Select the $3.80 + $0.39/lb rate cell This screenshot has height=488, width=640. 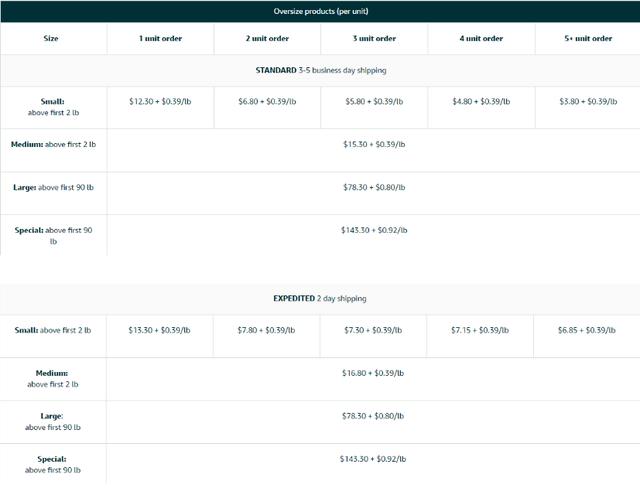click(588, 101)
